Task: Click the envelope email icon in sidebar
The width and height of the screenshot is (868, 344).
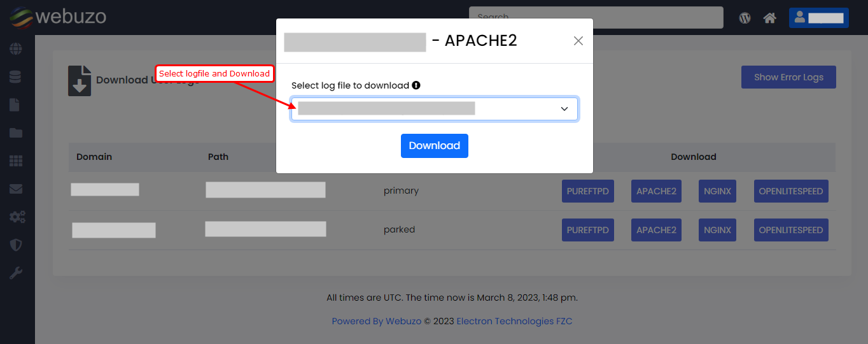Action: (x=16, y=189)
